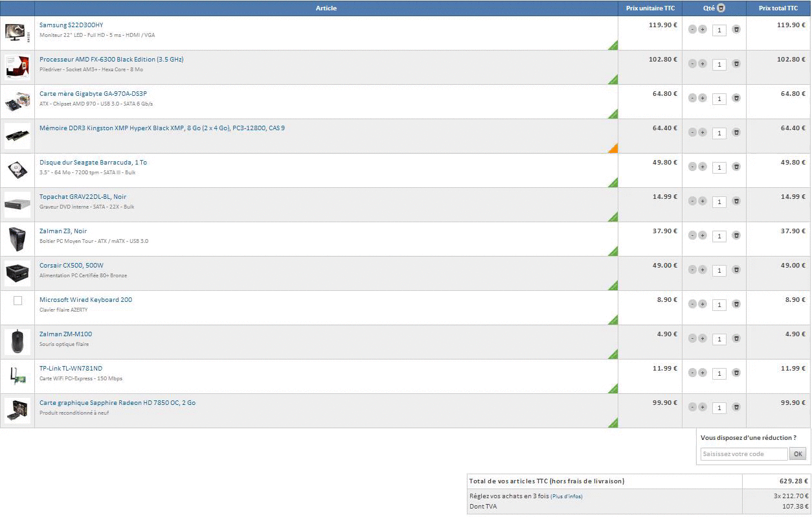Viewport: 812px width, 517px height.
Task: Delete the AMD FX-6300 processor row
Action: coord(736,63)
